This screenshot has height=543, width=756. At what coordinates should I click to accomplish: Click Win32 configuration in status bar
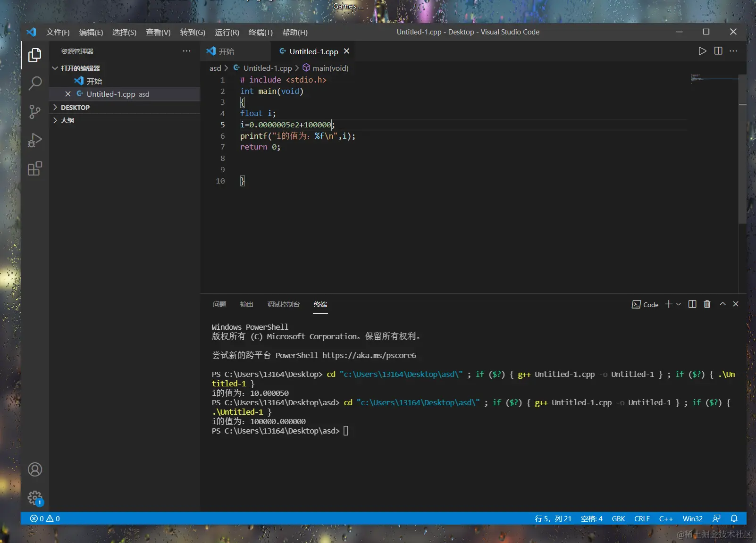692,518
